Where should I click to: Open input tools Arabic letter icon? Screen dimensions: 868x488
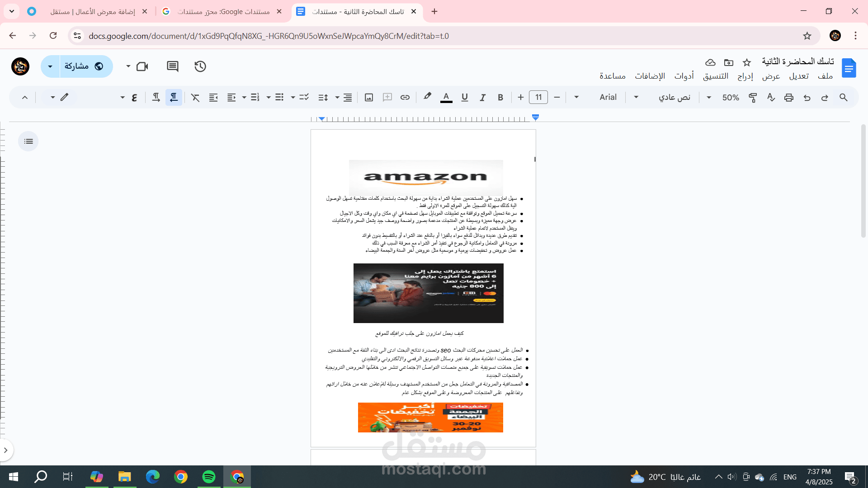tap(134, 97)
